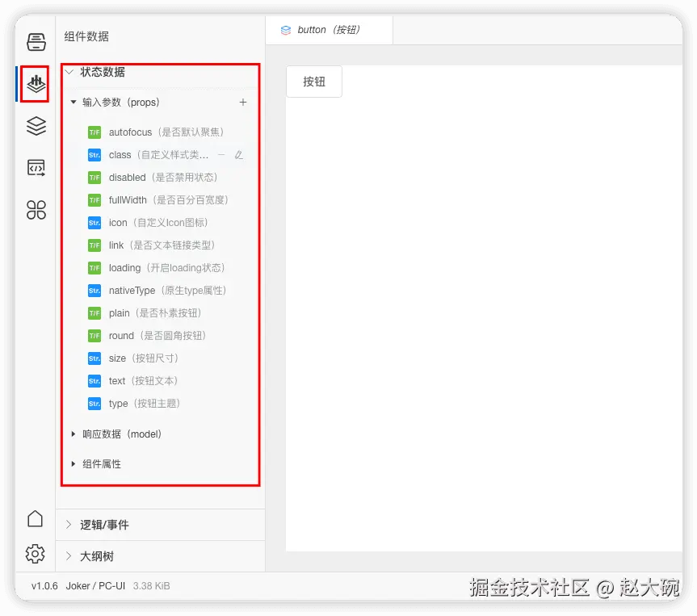Image resolution: width=697 pixels, height=616 pixels.
Task: Open the code view icon in the sidebar
Action: (34, 168)
